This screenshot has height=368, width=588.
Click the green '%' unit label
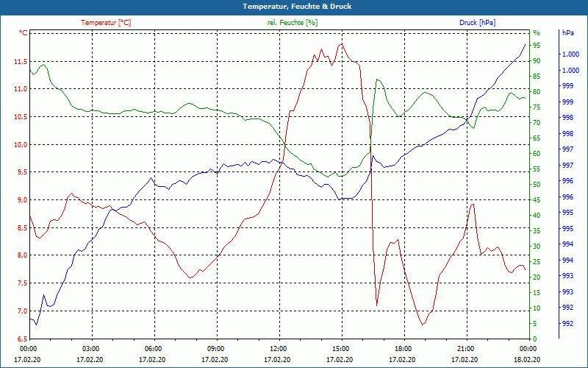coord(537,33)
